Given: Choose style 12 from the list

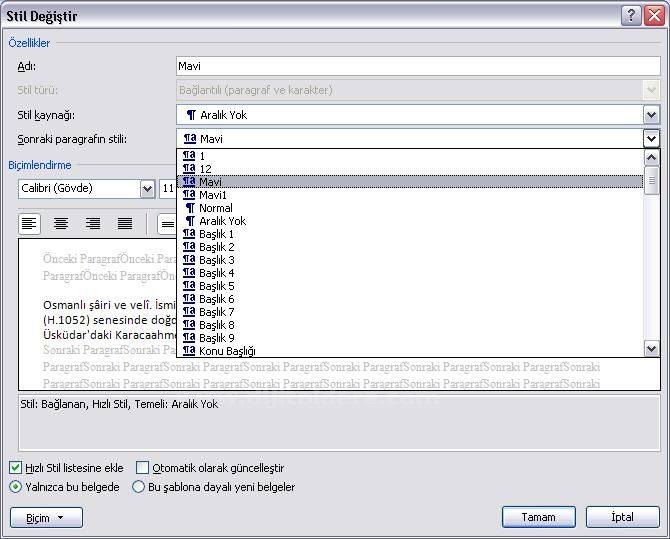Looking at the screenshot, I should click(410, 169).
